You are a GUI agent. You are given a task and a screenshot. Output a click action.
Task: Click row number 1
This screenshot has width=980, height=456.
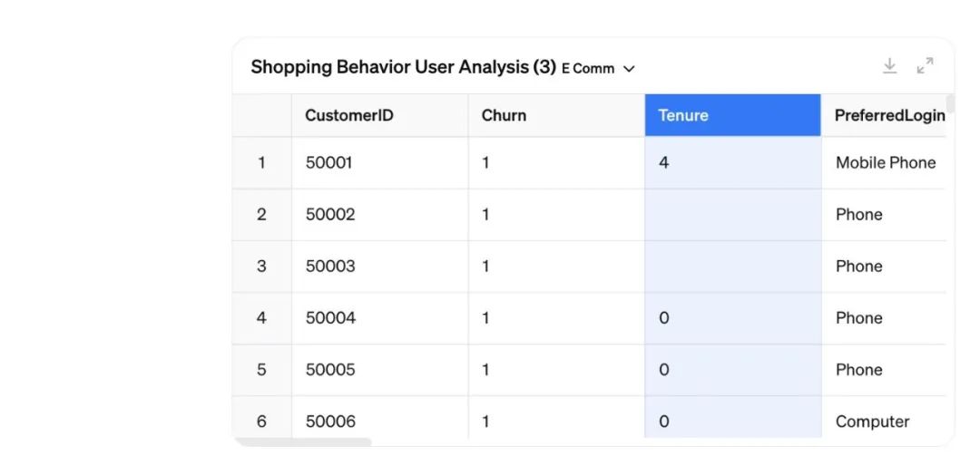261,163
